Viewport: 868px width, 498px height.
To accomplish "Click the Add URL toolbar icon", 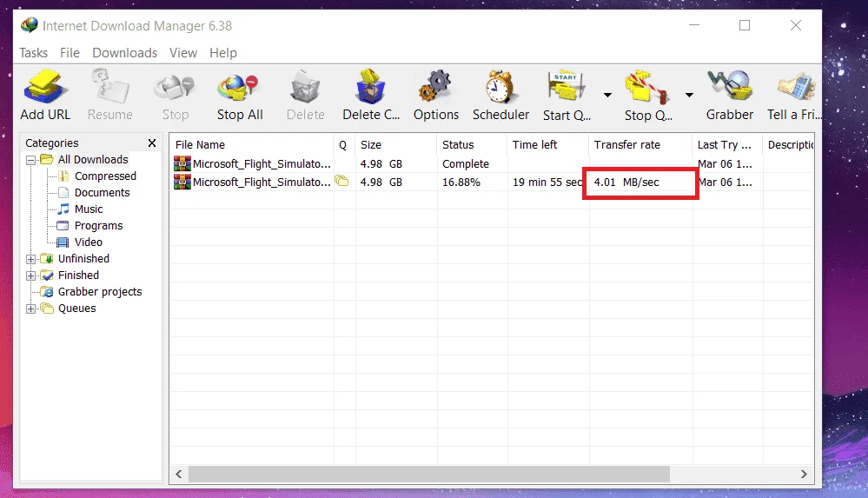I will point(45,88).
